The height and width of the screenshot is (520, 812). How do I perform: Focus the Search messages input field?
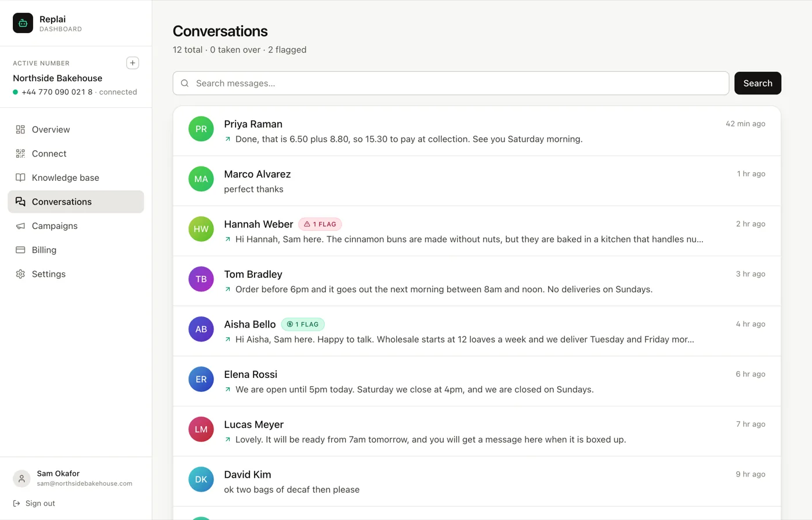(x=451, y=83)
